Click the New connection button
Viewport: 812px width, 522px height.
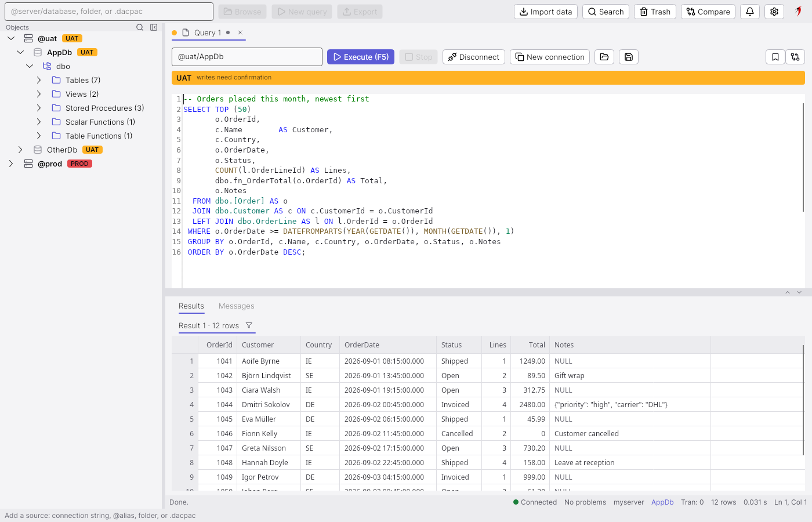click(x=550, y=57)
